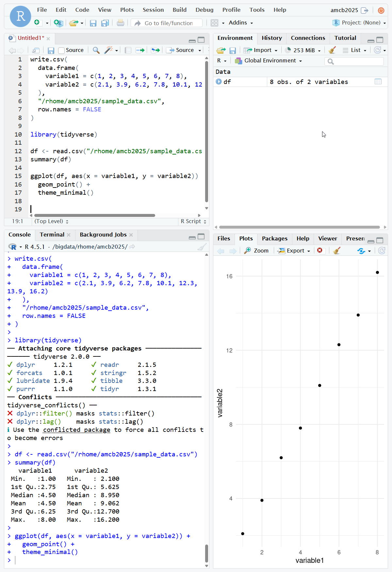The width and height of the screenshot is (392, 572).
Task: Switch to the Files tab
Action: pyautogui.click(x=224, y=238)
